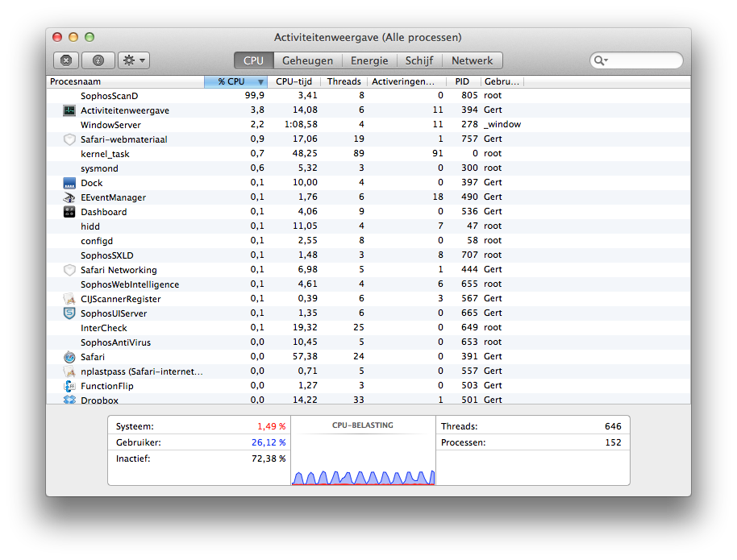Click inside the search field
Screen dimensions: 737x560
point(636,60)
